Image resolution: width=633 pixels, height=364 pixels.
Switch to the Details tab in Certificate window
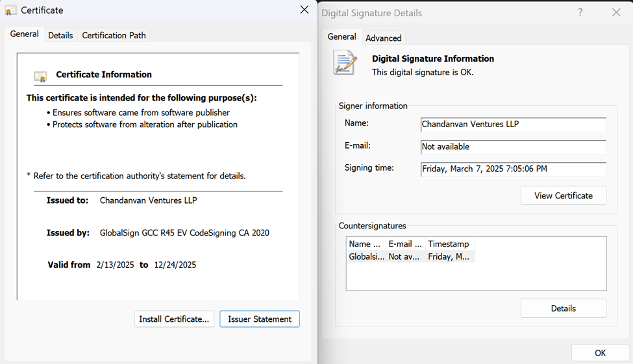pyautogui.click(x=60, y=36)
